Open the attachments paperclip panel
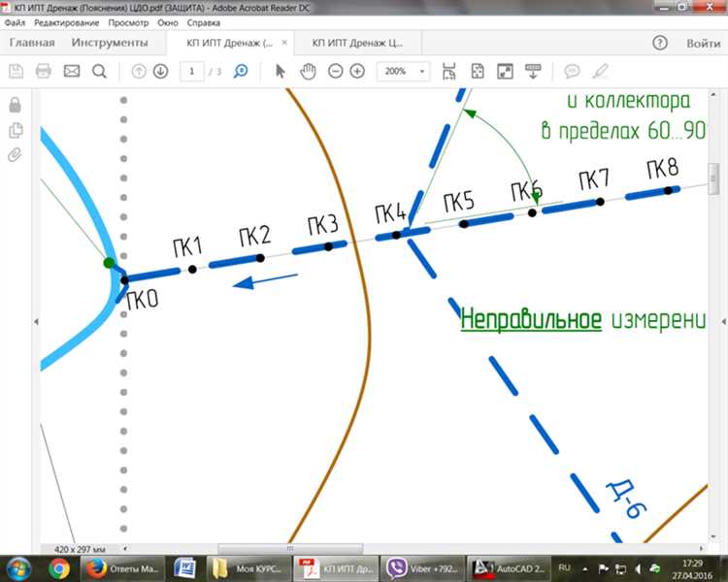728x582 pixels. 15,155
